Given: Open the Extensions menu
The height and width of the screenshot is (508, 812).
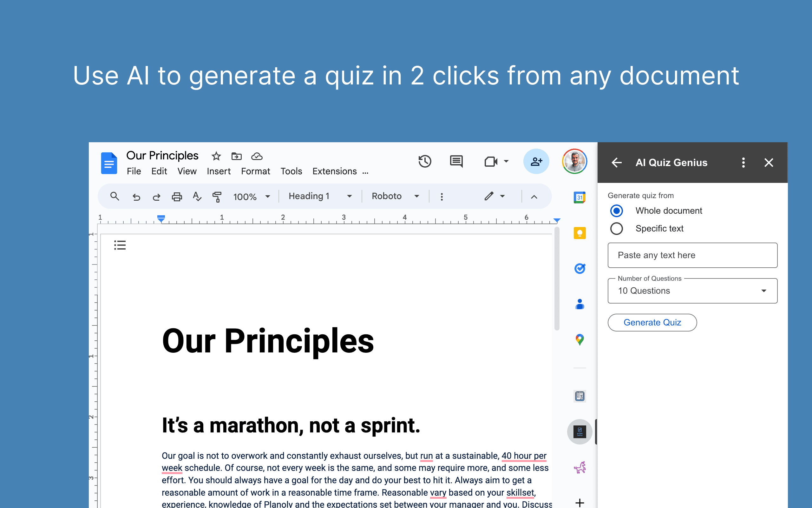Looking at the screenshot, I should pos(335,171).
